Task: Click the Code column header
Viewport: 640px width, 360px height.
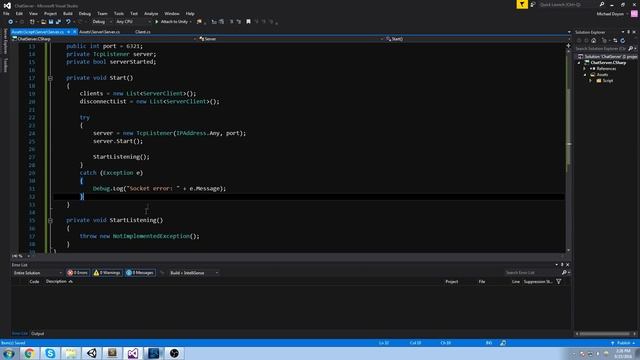Action: (x=34, y=282)
